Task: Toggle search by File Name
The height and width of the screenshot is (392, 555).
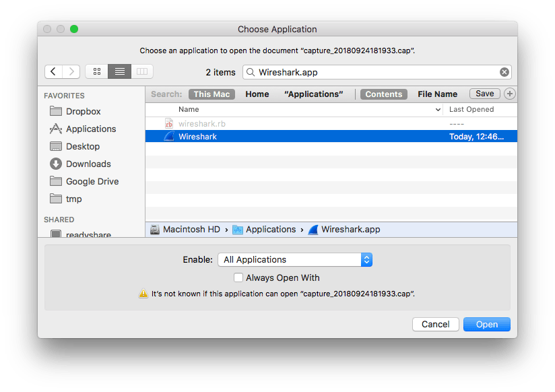Action: (437, 94)
